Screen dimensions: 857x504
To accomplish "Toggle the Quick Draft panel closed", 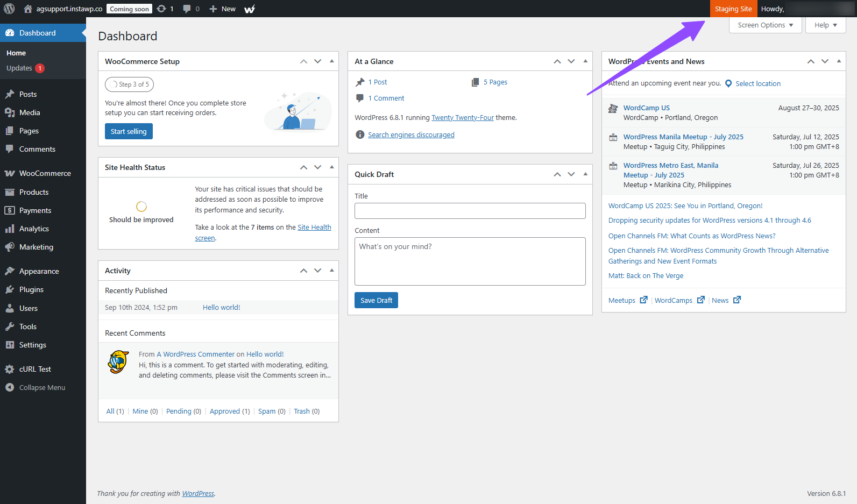I will 585,174.
